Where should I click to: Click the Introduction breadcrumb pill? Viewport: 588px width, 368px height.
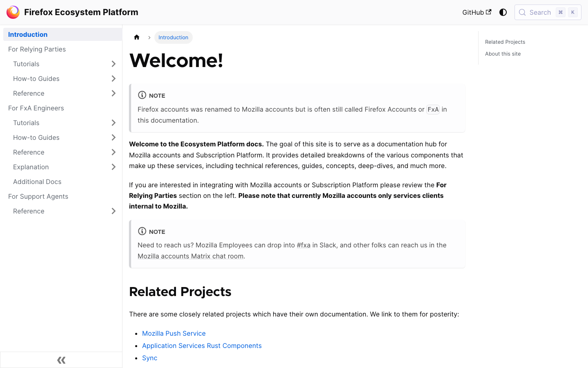click(x=173, y=37)
